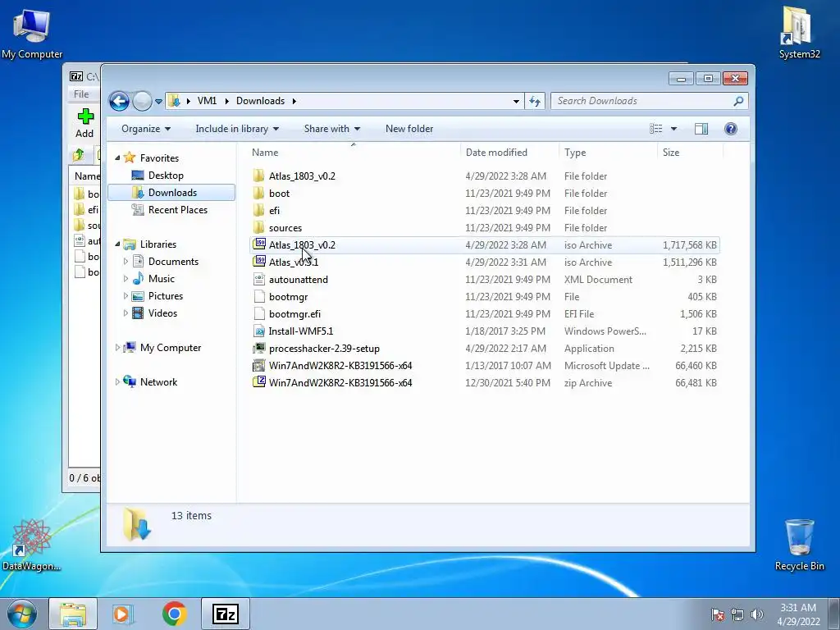Screen dimensions: 840x630
Task: Select the efi folder
Action: (x=485, y=211)
